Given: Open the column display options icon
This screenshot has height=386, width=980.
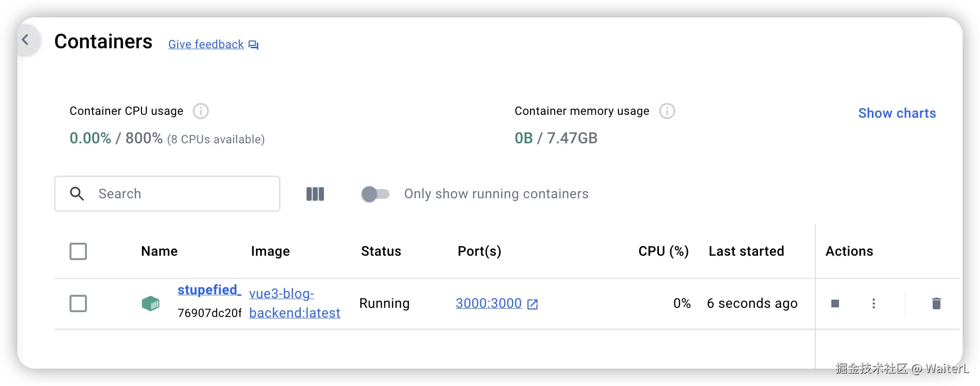Looking at the screenshot, I should click(x=315, y=194).
